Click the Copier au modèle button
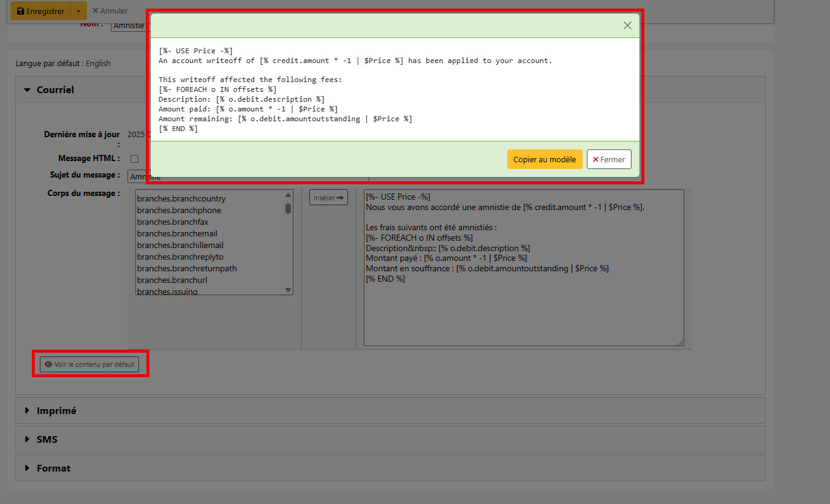 [544, 159]
